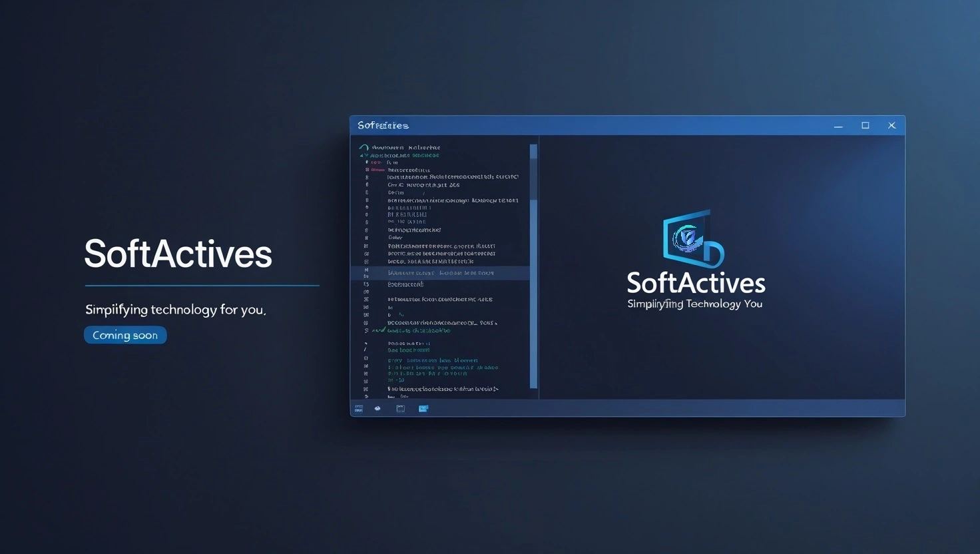
Task: Select the highlighted line in code panel
Action: click(441, 273)
